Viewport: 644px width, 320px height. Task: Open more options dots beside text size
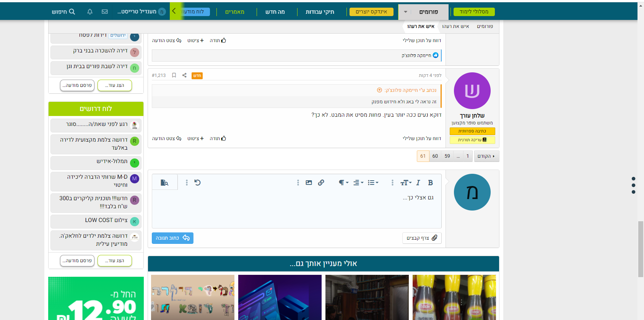392,183
